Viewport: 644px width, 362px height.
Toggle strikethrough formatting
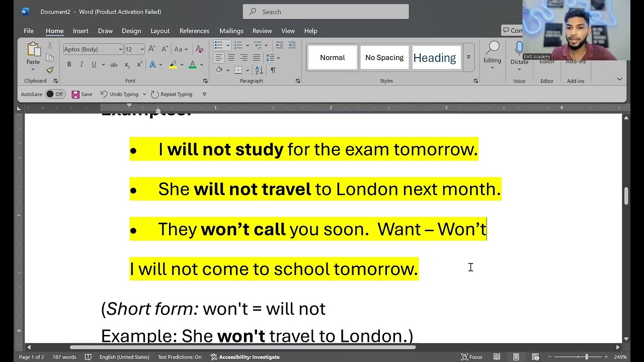point(114,65)
